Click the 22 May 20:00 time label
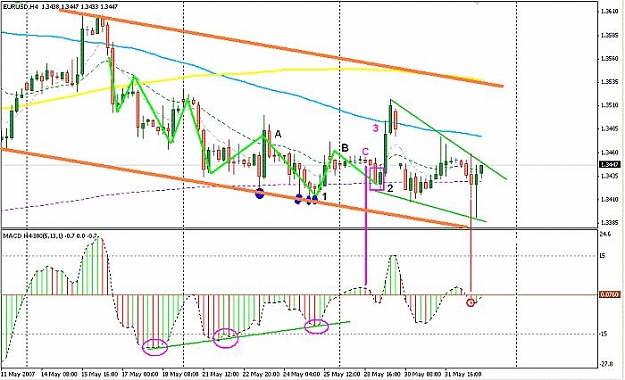Image resolution: width=625 pixels, height=380 pixels. click(x=261, y=375)
